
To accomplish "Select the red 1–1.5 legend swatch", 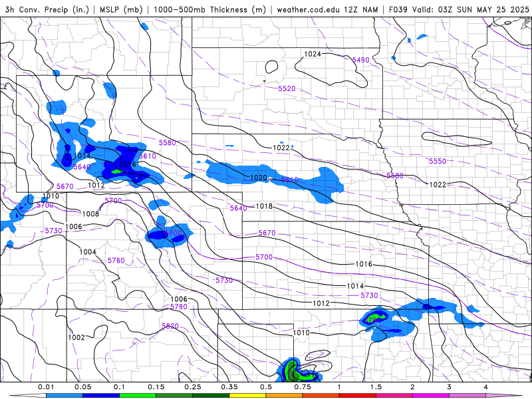I will [x=358, y=396].
